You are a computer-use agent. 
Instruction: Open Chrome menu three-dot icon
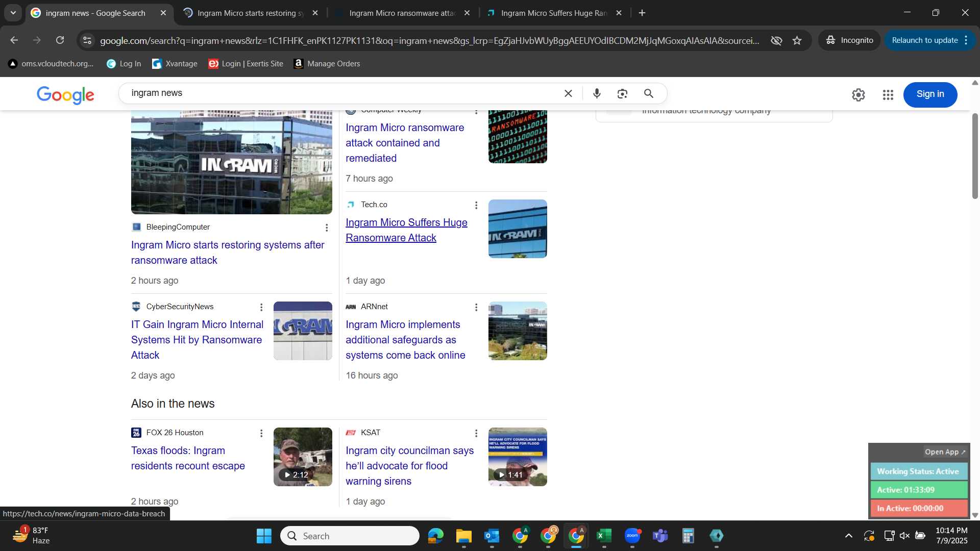tap(966, 40)
